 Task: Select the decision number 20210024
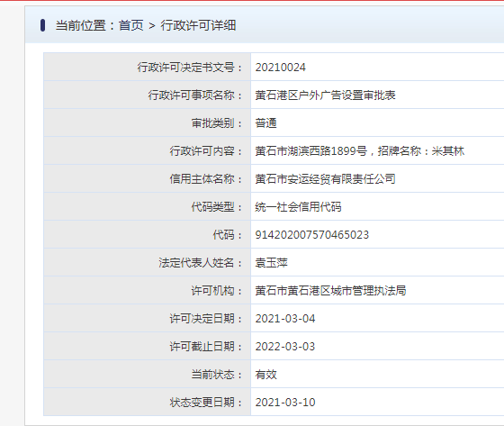[280, 68]
